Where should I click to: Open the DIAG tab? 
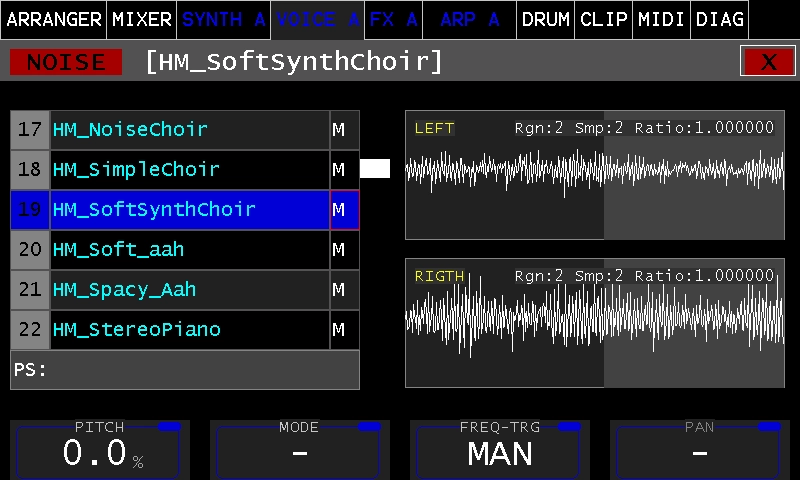(719, 20)
